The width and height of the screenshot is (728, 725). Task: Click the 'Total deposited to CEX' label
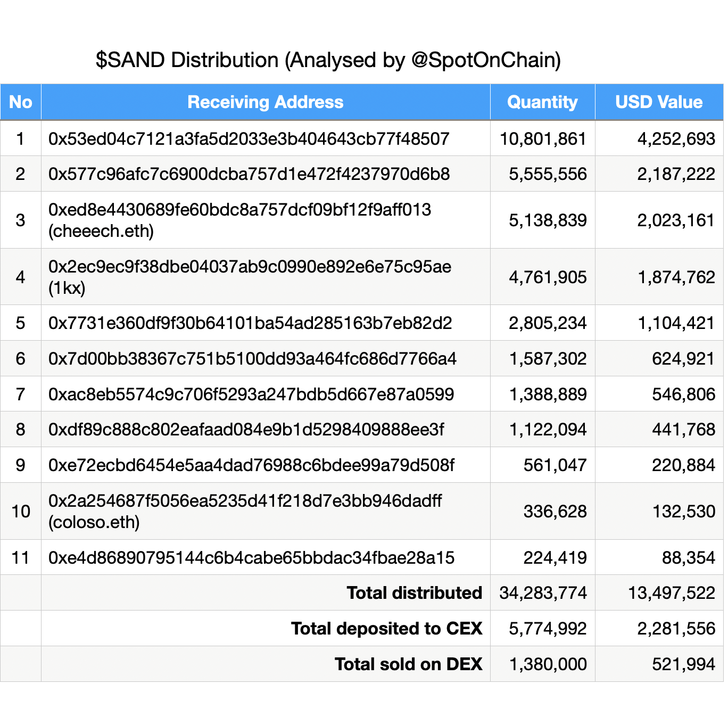(x=386, y=629)
